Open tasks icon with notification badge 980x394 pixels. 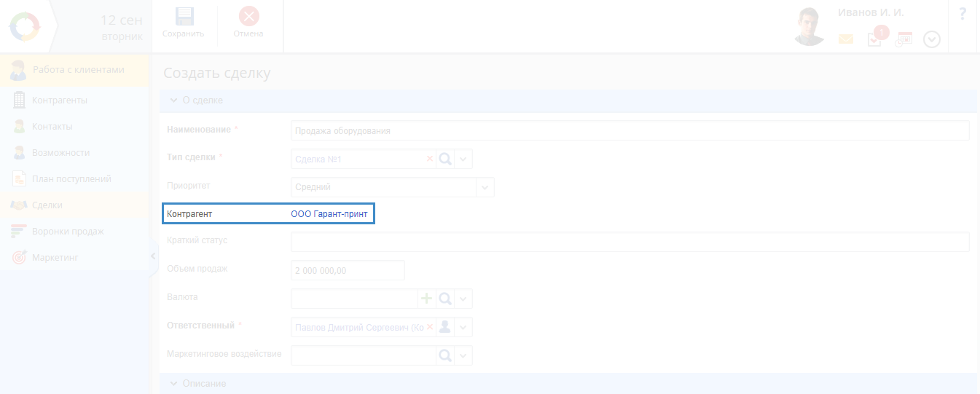(874, 39)
